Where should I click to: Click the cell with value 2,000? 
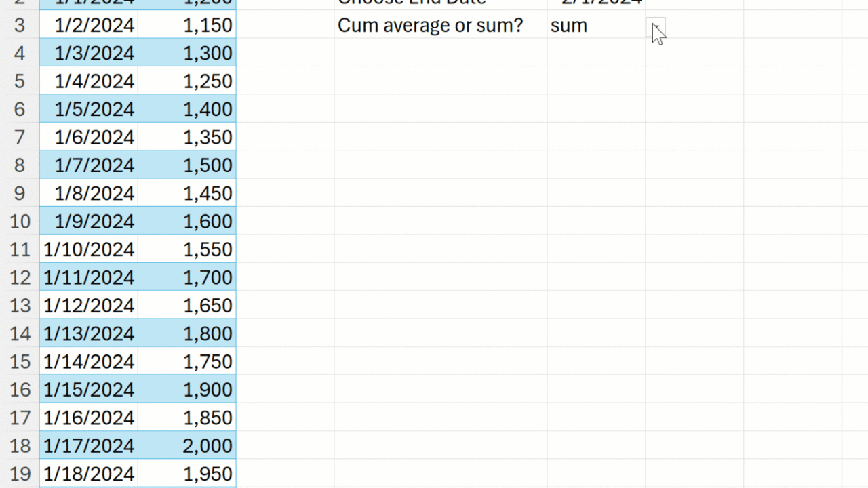tap(187, 446)
